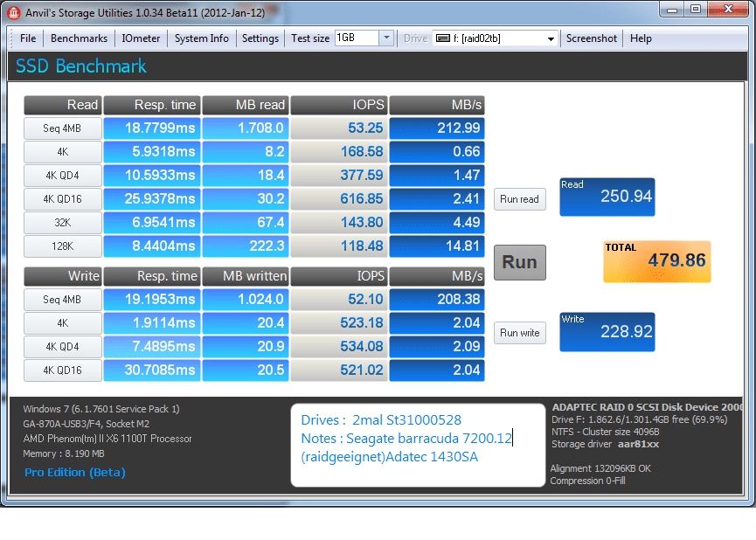Viewport: 756px width, 540px height.
Task: Click the Write score 228.92 box
Action: click(x=607, y=332)
